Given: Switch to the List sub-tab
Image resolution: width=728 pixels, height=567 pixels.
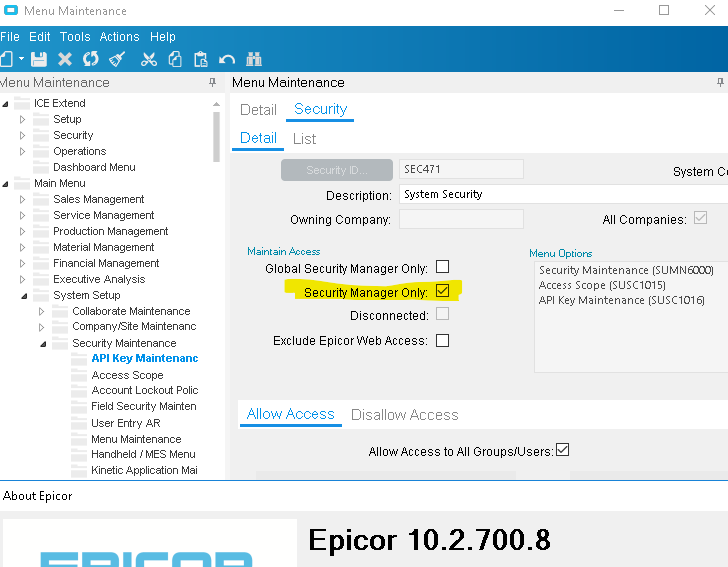Looking at the screenshot, I should [x=304, y=139].
